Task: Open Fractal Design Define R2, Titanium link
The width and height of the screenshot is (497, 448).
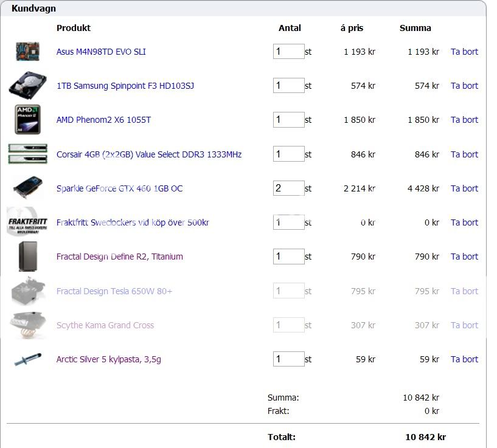Action: (119, 257)
